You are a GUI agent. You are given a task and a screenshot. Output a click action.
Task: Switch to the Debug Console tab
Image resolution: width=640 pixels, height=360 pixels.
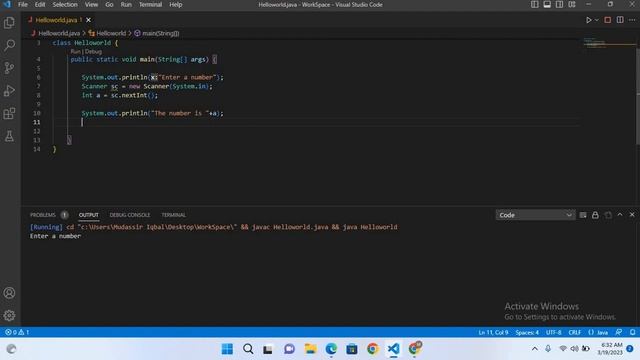130,215
